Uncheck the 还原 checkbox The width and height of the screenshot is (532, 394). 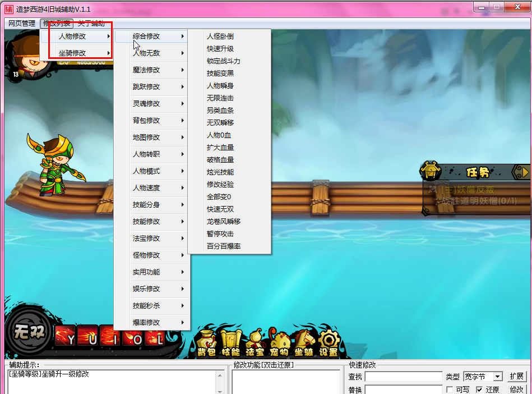(479, 390)
